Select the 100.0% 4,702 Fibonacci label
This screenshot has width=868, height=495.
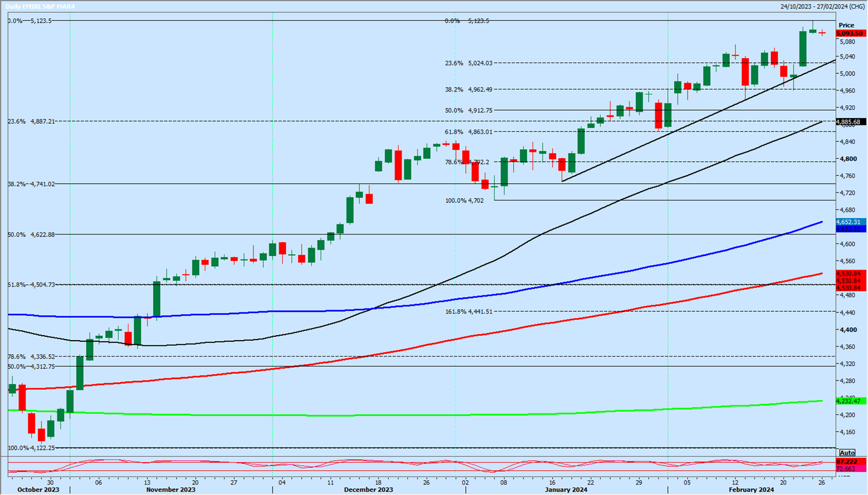[x=465, y=201]
